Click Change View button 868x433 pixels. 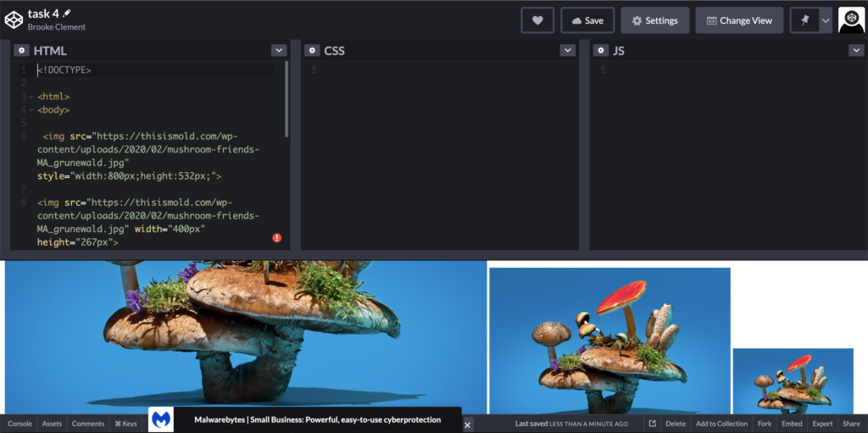point(739,20)
